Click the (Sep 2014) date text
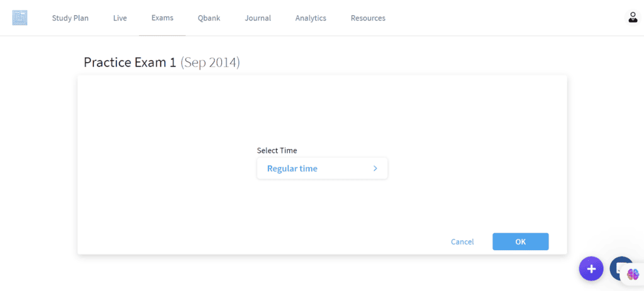Screen dimensions: 644x291 click(210, 63)
